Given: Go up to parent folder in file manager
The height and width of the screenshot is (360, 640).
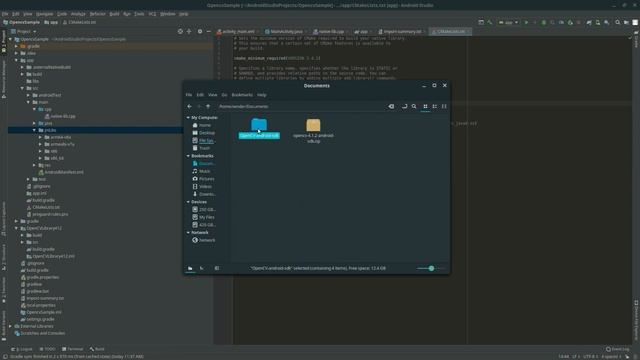Looking at the screenshot, I should pyautogui.click(x=208, y=107).
